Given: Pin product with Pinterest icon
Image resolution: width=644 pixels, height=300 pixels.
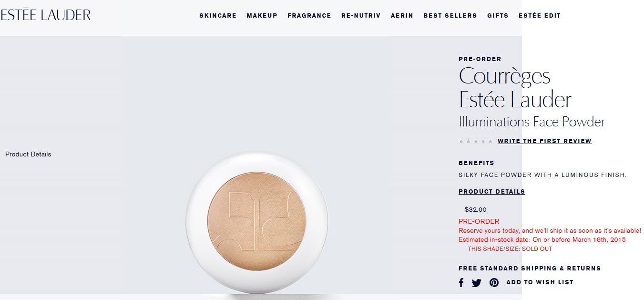Looking at the screenshot, I should coord(494,282).
